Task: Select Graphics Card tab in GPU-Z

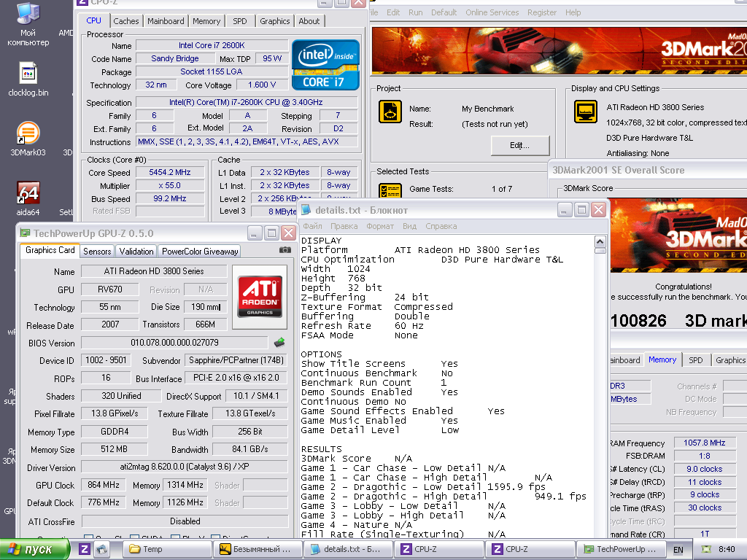Action: coord(50,251)
